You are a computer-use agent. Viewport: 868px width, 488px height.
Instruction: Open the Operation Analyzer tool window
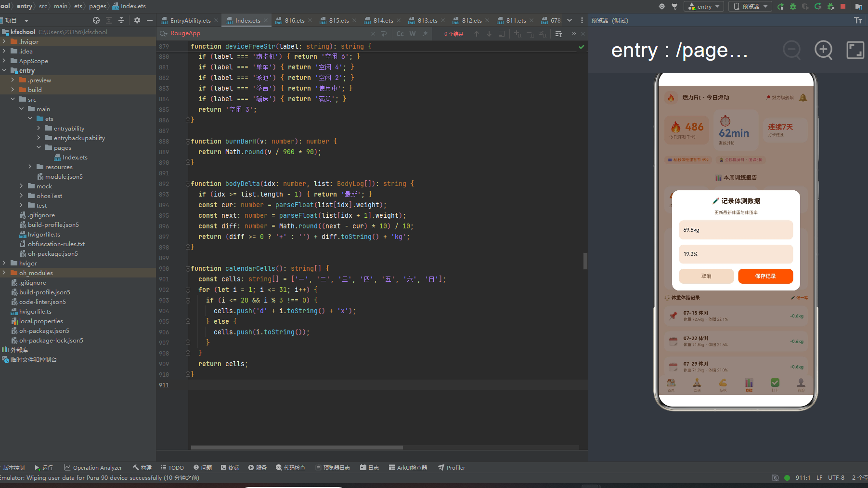coord(93,468)
